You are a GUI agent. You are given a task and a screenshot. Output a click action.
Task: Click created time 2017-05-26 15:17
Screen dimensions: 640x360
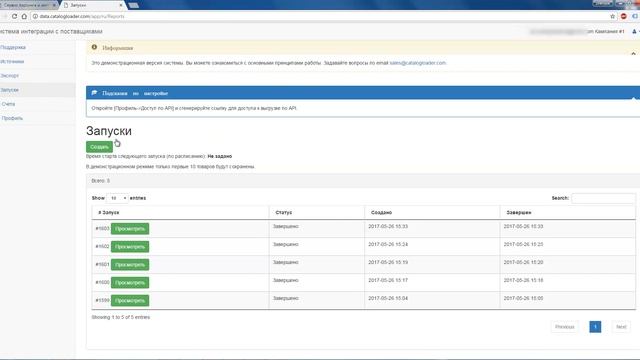click(x=388, y=280)
